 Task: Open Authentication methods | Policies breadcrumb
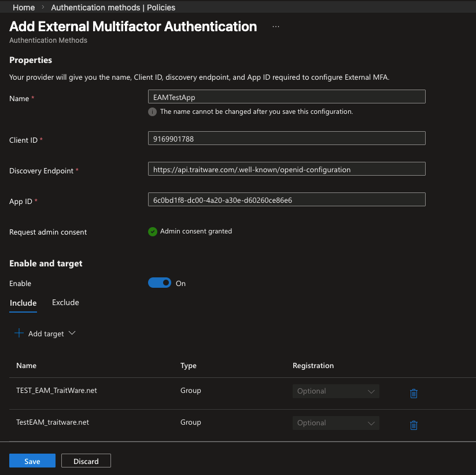113,8
